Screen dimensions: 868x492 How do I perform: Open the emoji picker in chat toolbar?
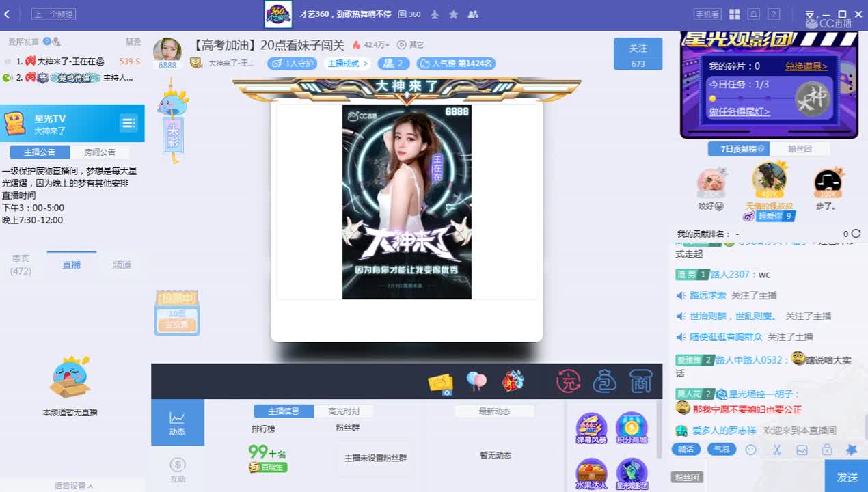click(x=751, y=450)
